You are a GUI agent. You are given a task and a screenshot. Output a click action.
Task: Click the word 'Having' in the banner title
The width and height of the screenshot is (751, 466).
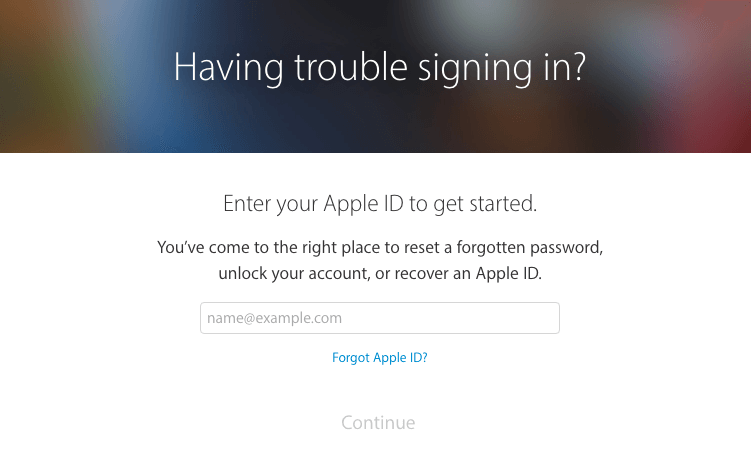[x=228, y=68]
